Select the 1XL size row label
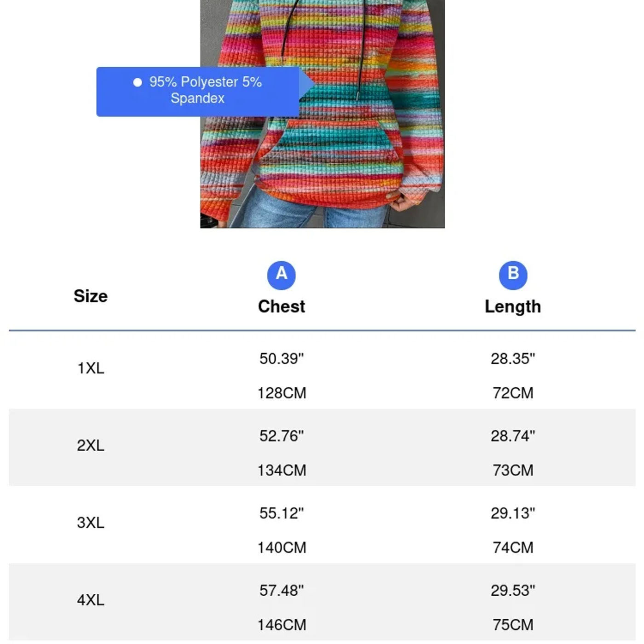This screenshot has height=644, width=644. click(x=91, y=368)
